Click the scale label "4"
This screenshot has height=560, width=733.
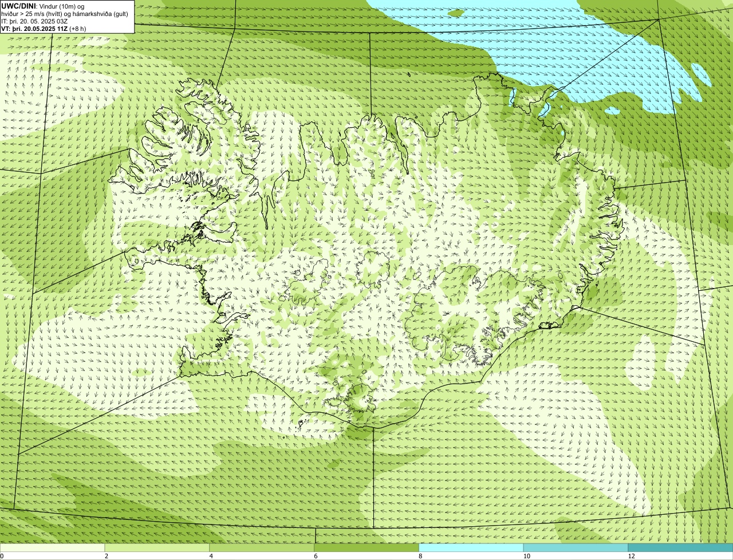pos(211,556)
